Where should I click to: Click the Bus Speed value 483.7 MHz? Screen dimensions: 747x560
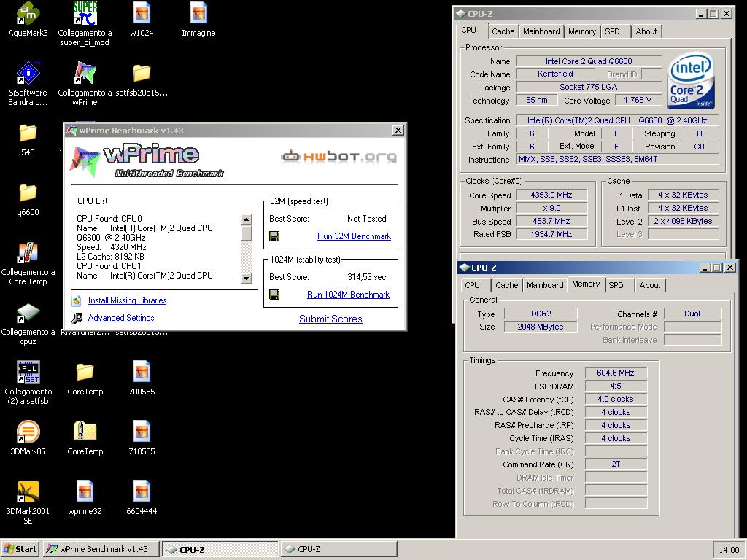(551, 221)
